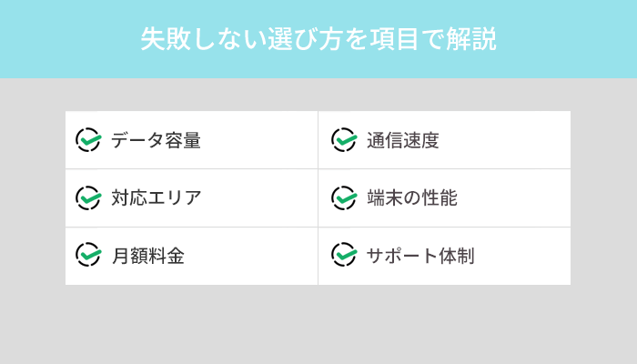Click the データ容量 label text
Viewport: 637px width, 364px height.
click(156, 140)
